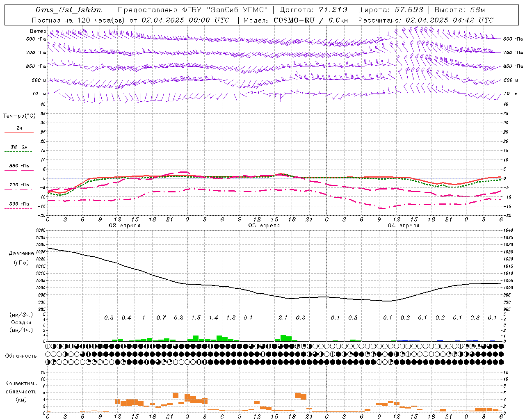Click the 02 апреля date label
The image size is (525, 420).
[124, 226]
